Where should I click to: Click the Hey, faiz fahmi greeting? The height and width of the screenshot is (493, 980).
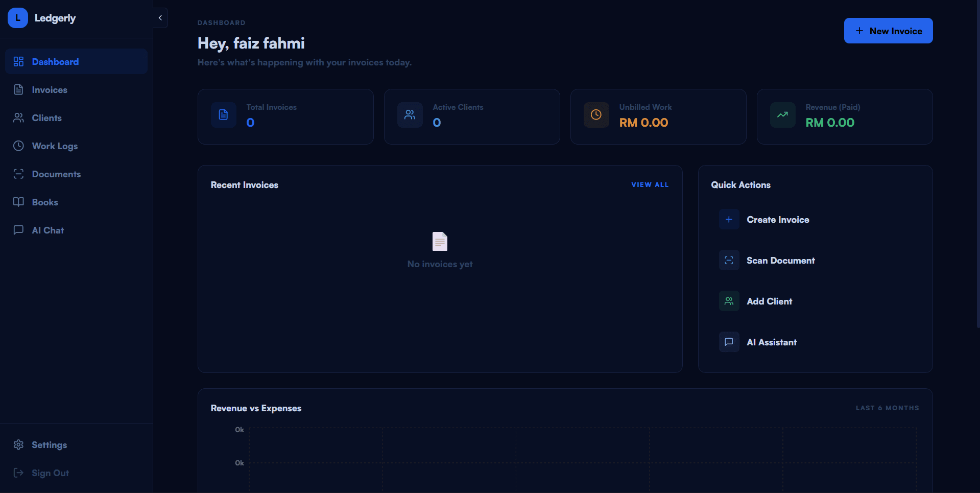point(251,43)
